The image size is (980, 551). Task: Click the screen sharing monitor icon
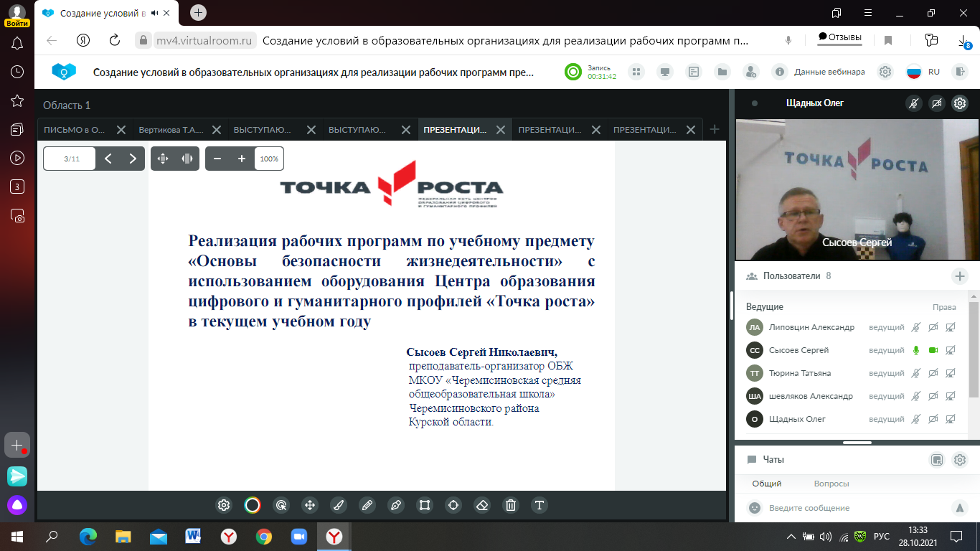(x=665, y=72)
